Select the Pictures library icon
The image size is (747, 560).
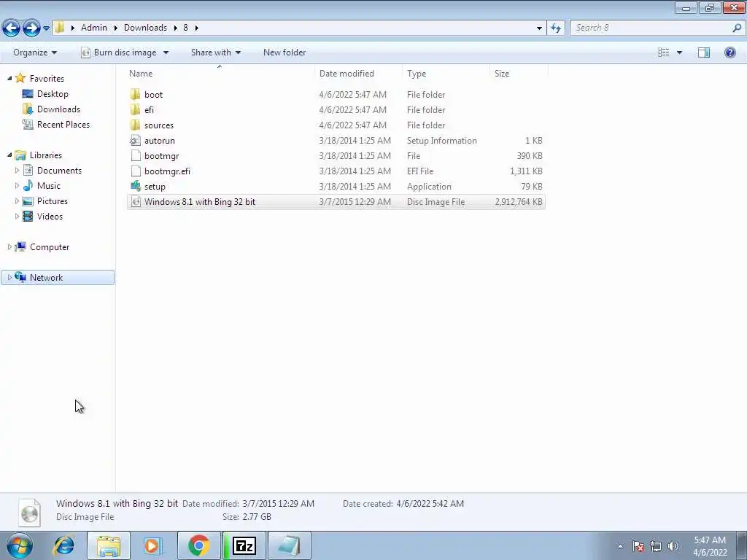28,201
